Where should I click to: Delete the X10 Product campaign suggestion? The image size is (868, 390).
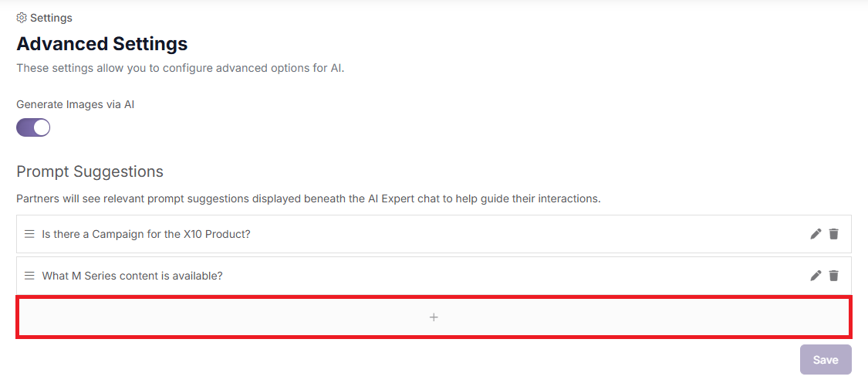click(x=833, y=234)
